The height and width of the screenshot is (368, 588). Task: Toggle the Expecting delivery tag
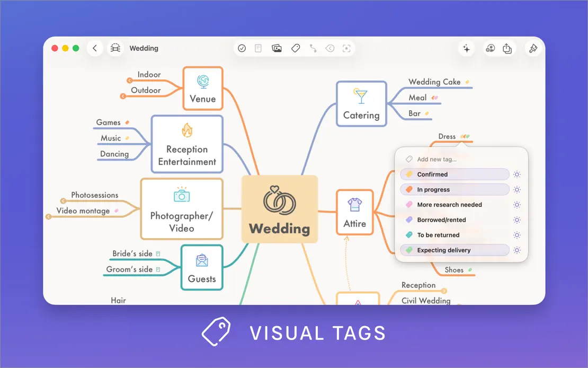[455, 250]
